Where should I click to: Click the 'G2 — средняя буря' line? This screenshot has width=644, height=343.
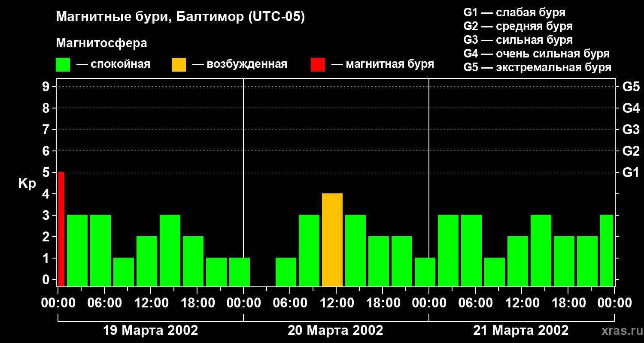coord(518,26)
